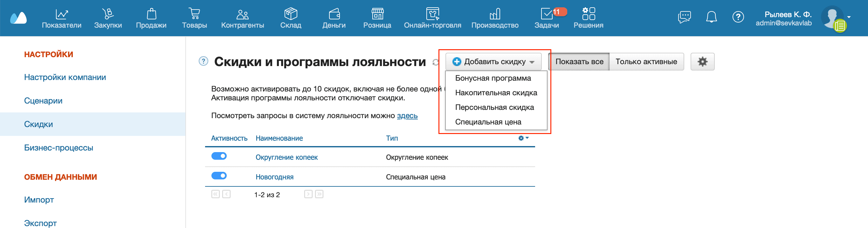Refresh the discounts list
Screen dimensions: 868x228
click(x=435, y=62)
